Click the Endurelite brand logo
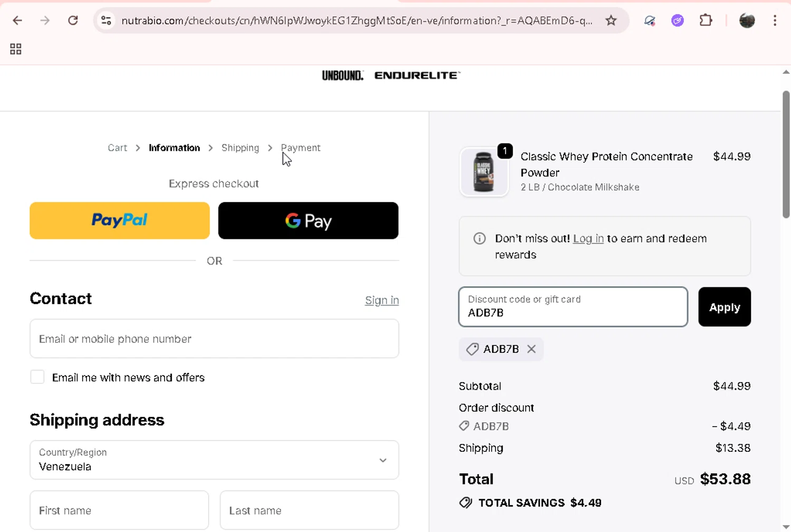The height and width of the screenshot is (532, 791). (x=417, y=75)
